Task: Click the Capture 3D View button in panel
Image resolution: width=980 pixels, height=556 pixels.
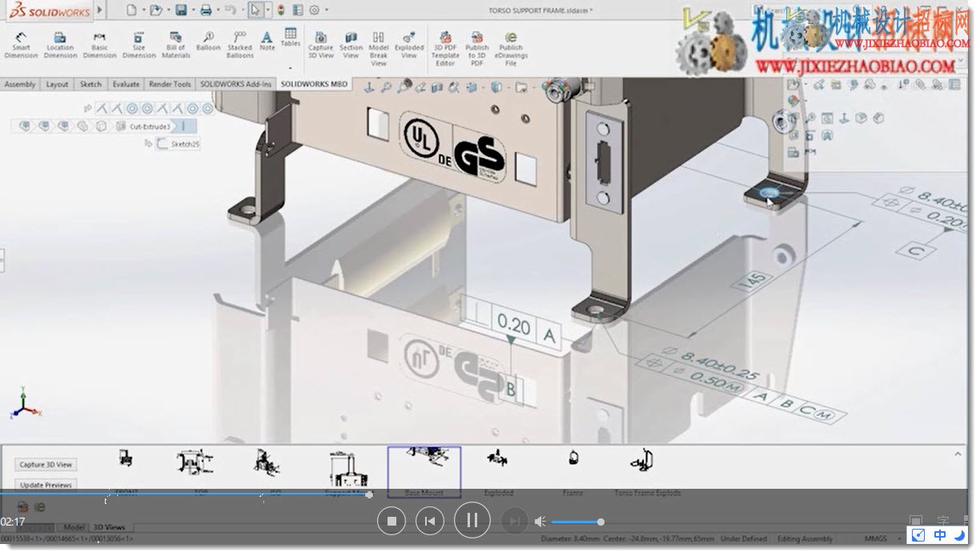Action: [x=46, y=465]
